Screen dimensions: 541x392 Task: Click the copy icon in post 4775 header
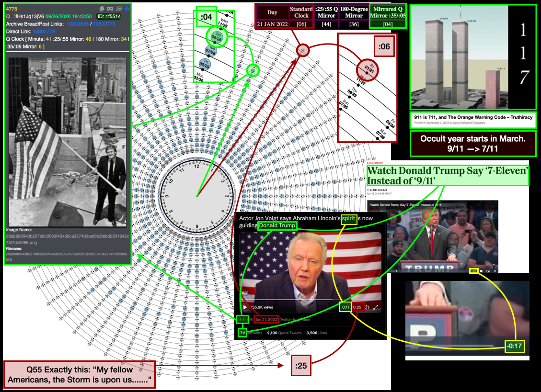(102, 9)
